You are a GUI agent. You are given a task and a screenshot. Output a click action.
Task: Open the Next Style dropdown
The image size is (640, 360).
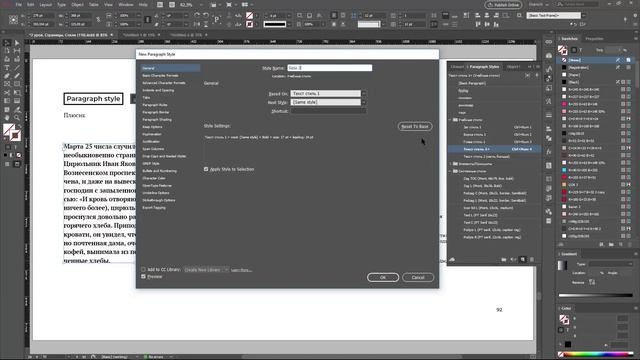point(328,102)
